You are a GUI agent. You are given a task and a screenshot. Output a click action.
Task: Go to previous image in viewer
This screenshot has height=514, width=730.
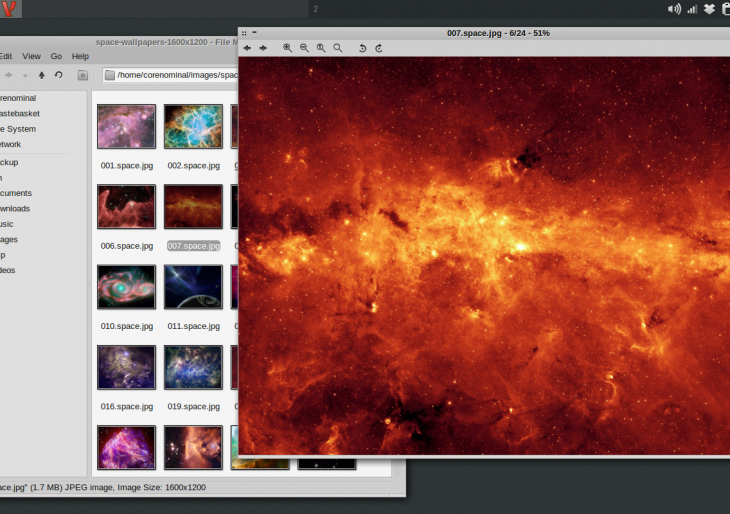pos(247,48)
